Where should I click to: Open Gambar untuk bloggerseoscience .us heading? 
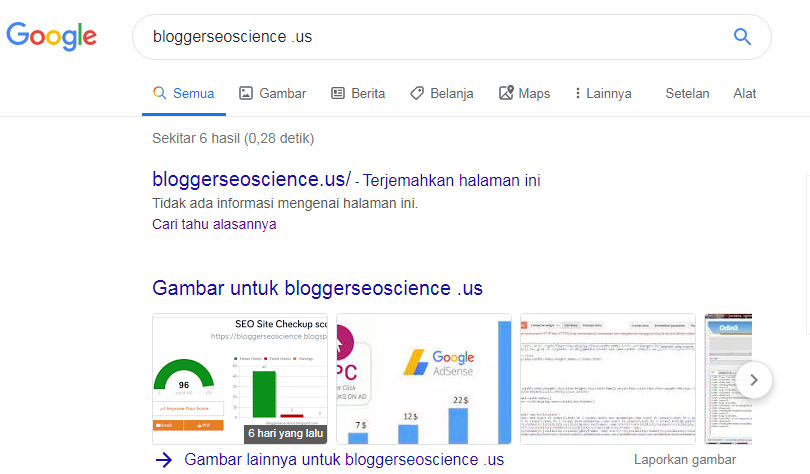coord(317,288)
